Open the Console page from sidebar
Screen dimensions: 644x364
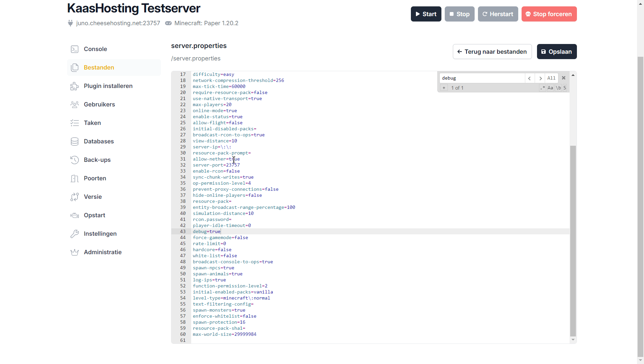(x=95, y=49)
